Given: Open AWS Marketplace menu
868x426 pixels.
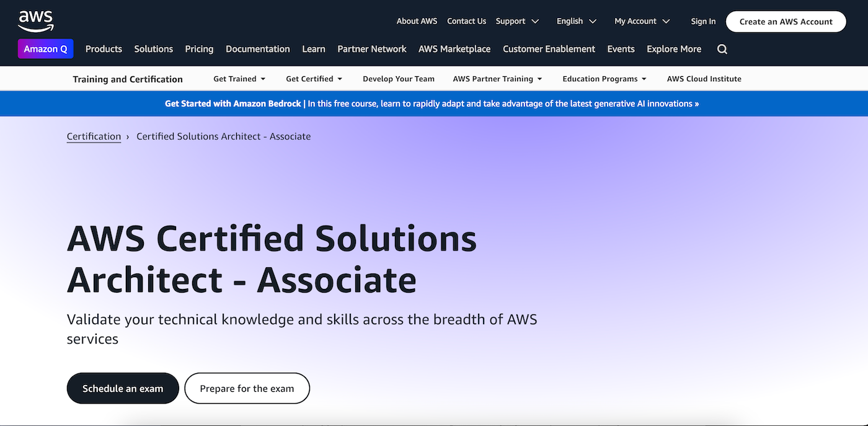Looking at the screenshot, I should (x=454, y=49).
